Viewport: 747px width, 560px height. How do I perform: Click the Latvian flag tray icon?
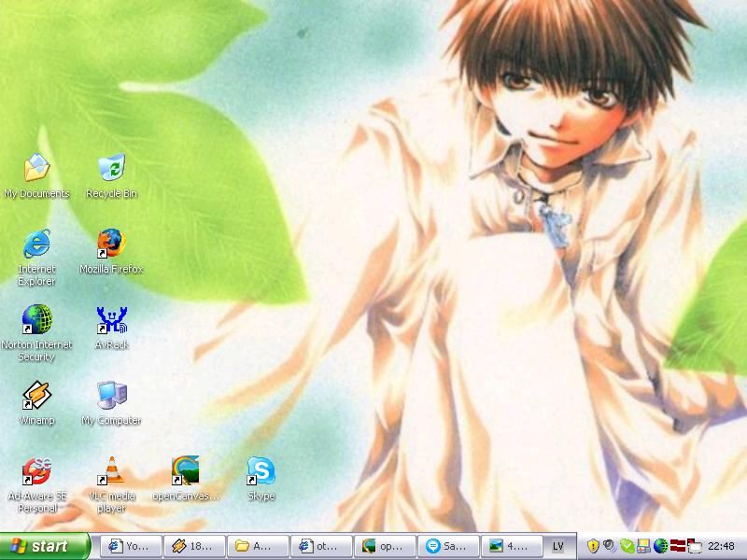click(x=678, y=546)
